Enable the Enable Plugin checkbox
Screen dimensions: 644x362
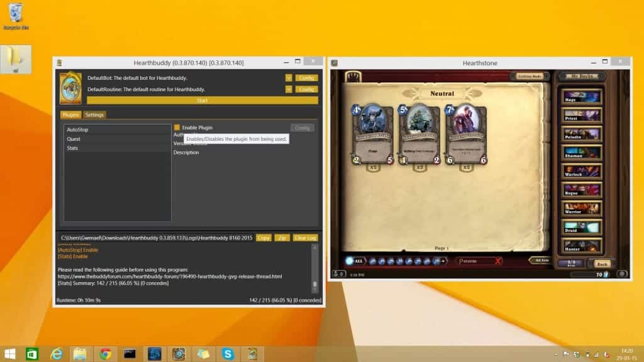click(178, 128)
